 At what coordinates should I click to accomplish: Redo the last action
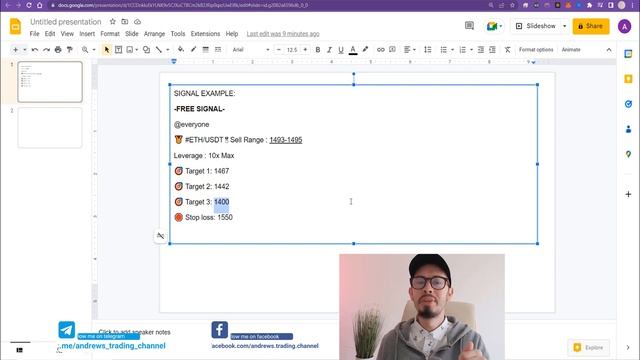tap(46, 50)
